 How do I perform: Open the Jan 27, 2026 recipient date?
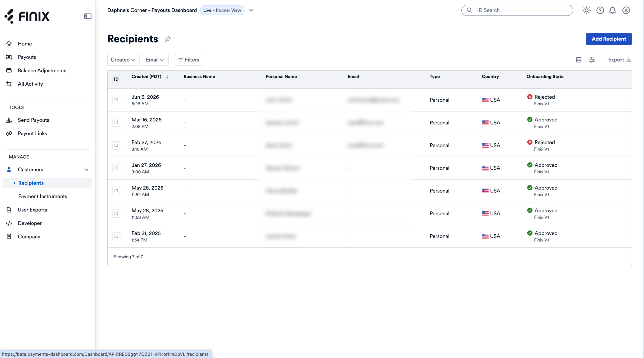point(146,165)
